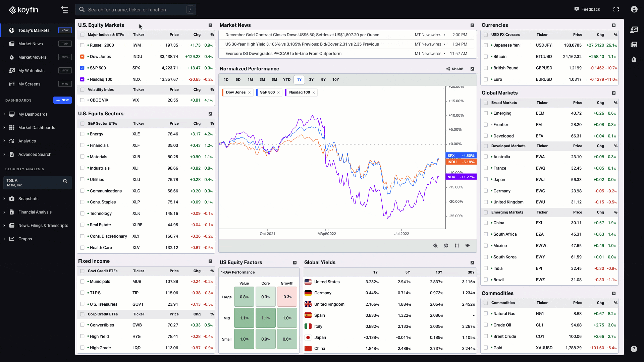Image resolution: width=644 pixels, height=362 pixels.
Task: Uncheck the Nasdaq 100 checkbox
Action: tap(82, 79)
